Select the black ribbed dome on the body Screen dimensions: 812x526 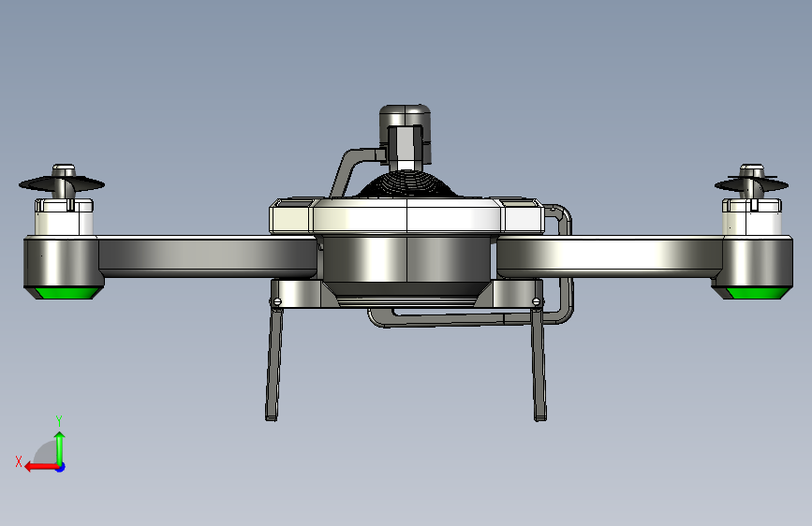coord(407,184)
